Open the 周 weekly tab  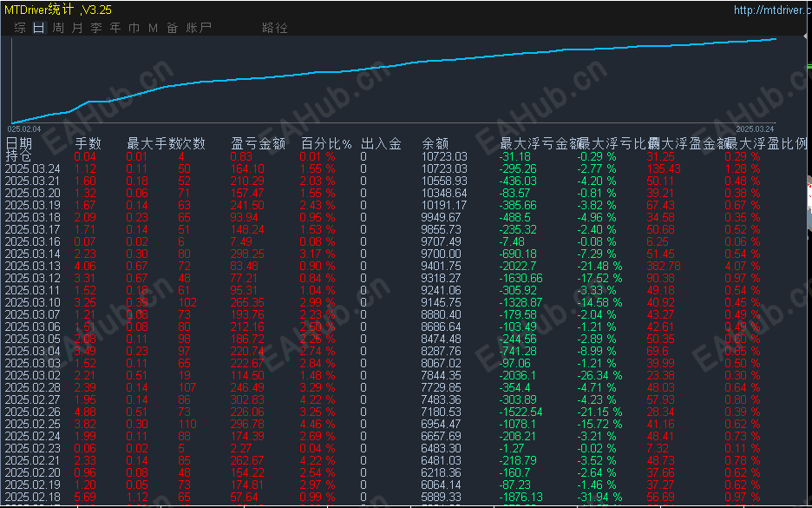[58, 28]
